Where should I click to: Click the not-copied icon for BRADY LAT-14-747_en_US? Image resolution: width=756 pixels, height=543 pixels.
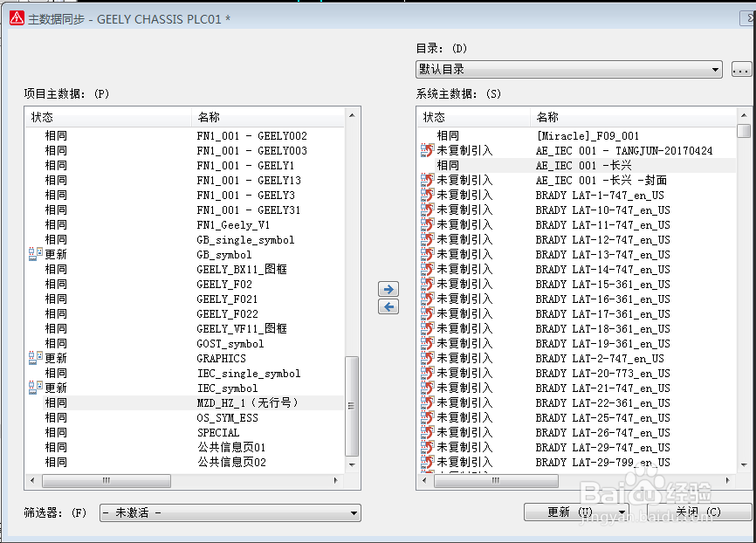pos(427,269)
